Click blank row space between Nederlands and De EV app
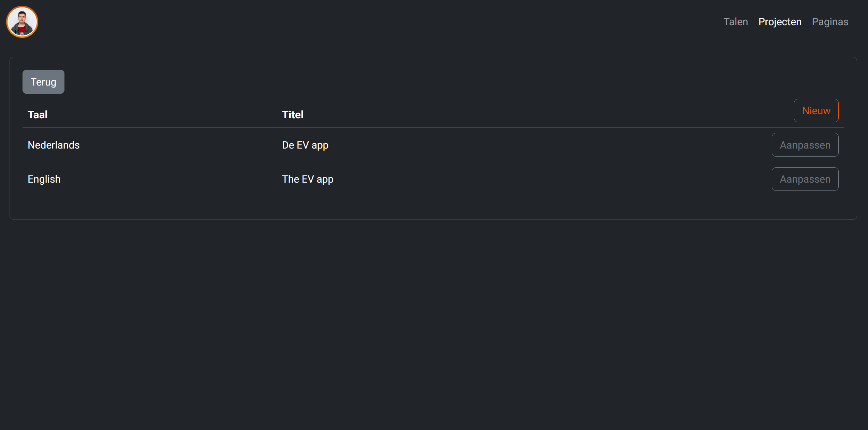 181,145
